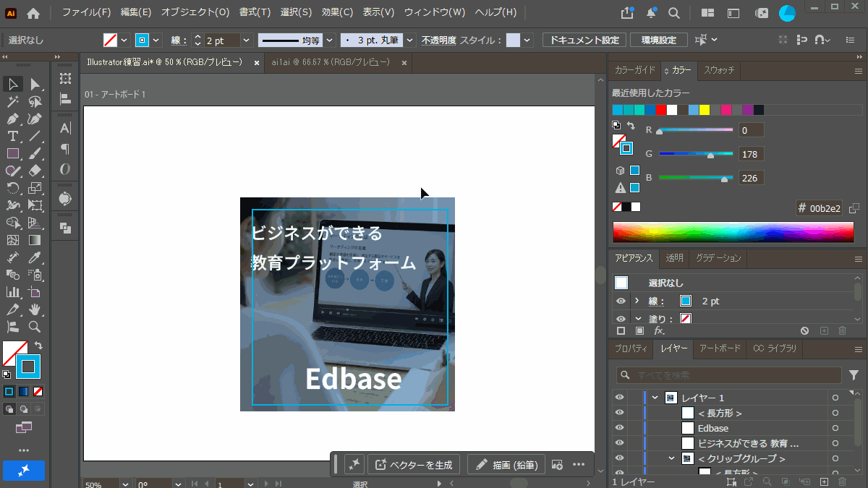Click the ベクターを生成 button
Screen dimensions: 868x488
[414, 465]
